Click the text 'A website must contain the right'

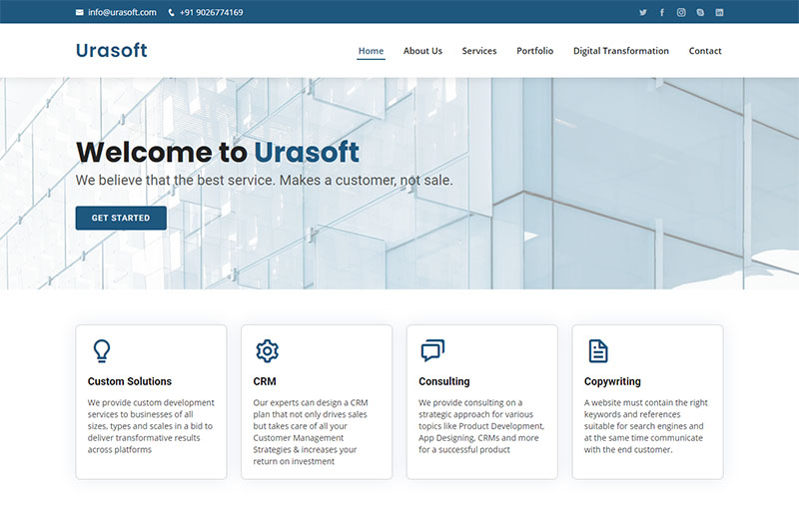645,402
